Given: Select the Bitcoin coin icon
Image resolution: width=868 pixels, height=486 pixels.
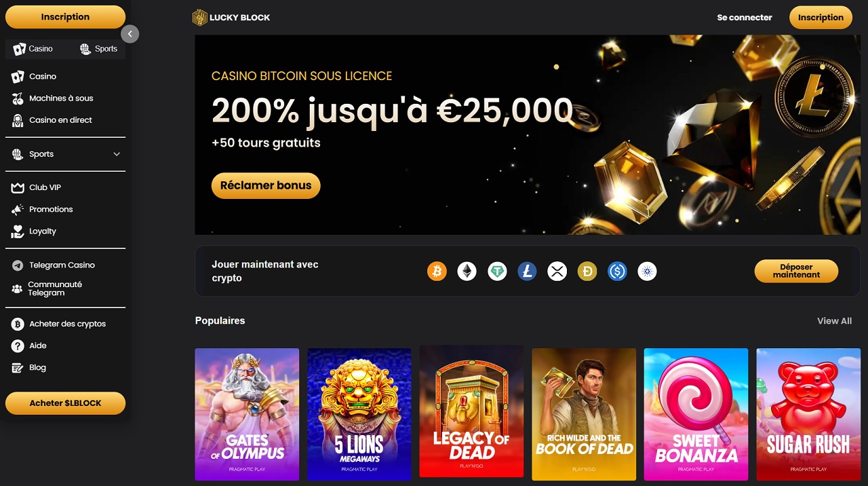Looking at the screenshot, I should click(x=437, y=272).
